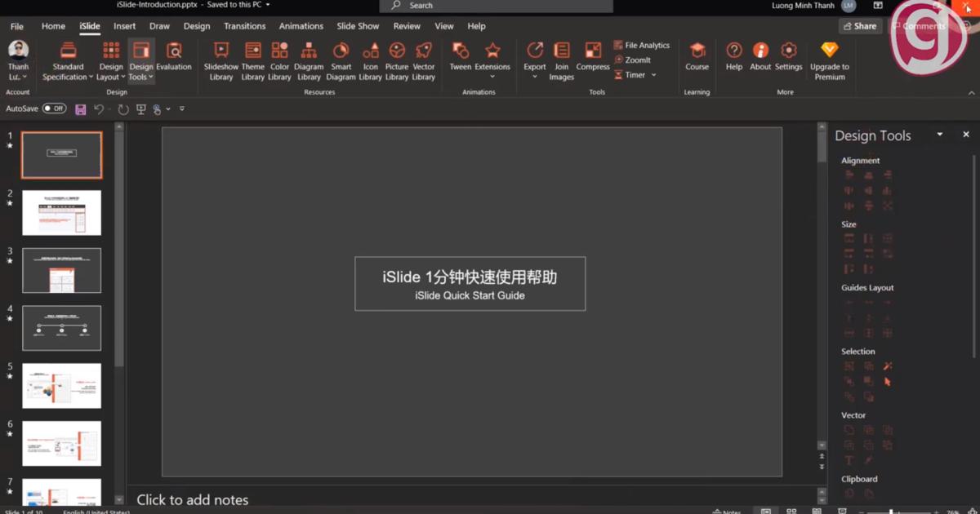Expand the Export dropdown menu
This screenshot has width=980, height=514.
coord(535,77)
